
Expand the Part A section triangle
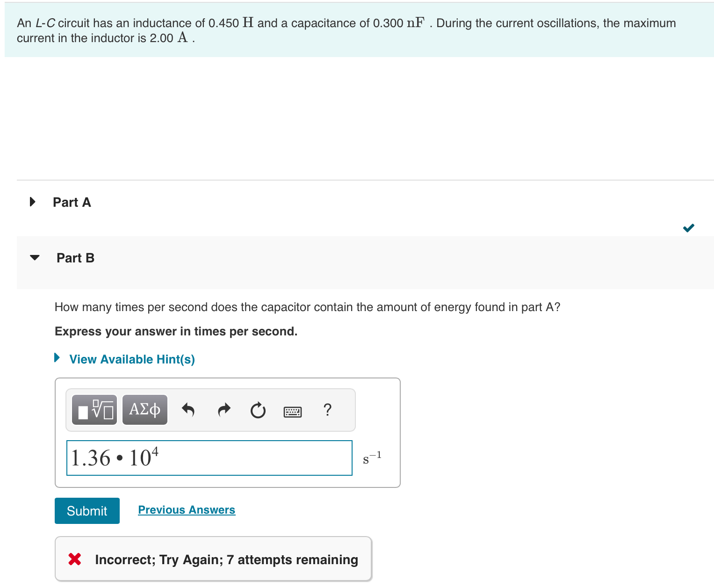32,202
